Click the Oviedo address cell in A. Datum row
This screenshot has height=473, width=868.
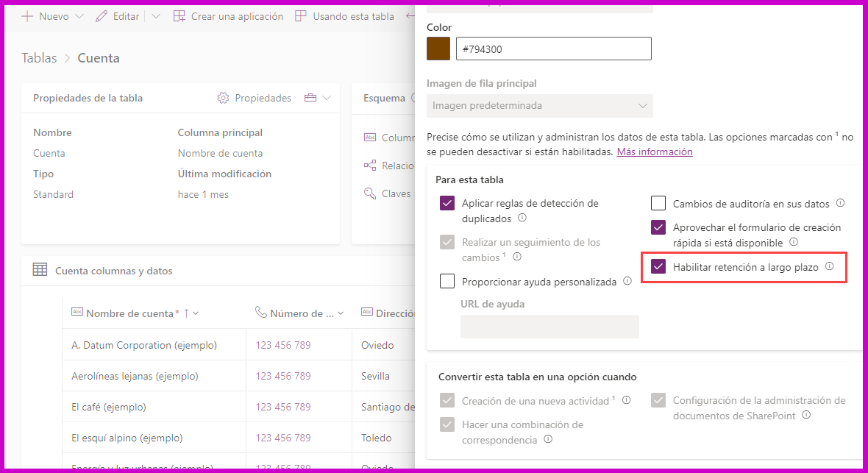377,345
